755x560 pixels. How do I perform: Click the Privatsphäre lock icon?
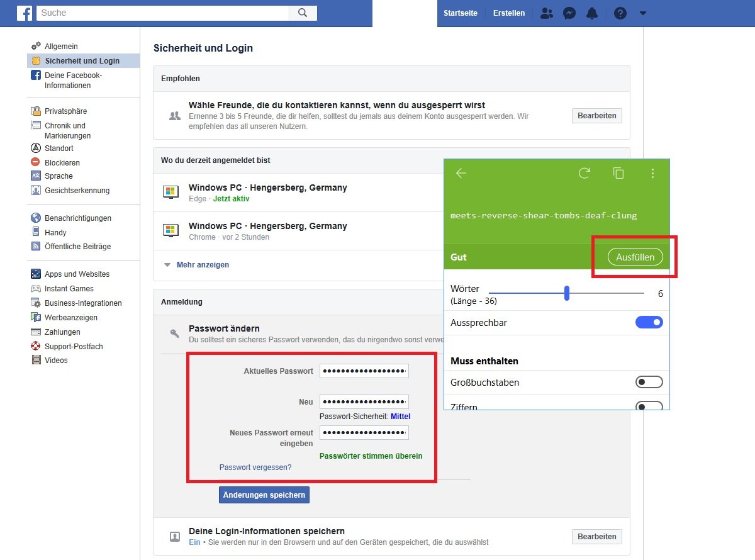(36, 111)
